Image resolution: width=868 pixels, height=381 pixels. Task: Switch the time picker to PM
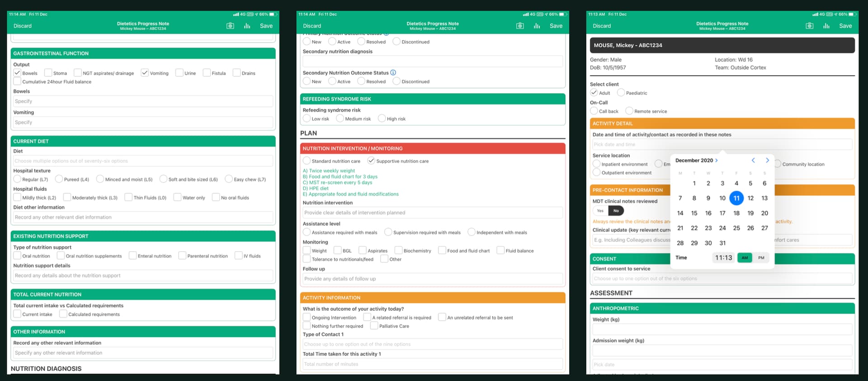coord(761,257)
